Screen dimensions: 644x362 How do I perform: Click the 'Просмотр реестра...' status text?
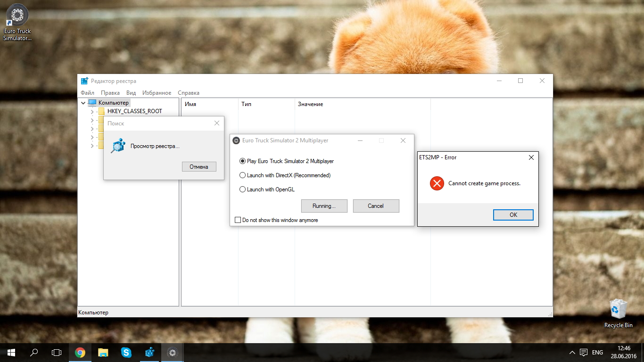[155, 147]
